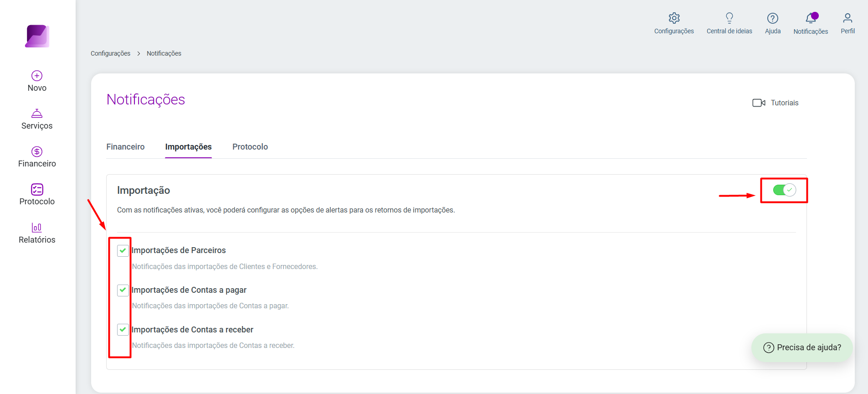Uncheck Importações de Contas a receber checkbox

coord(123,329)
